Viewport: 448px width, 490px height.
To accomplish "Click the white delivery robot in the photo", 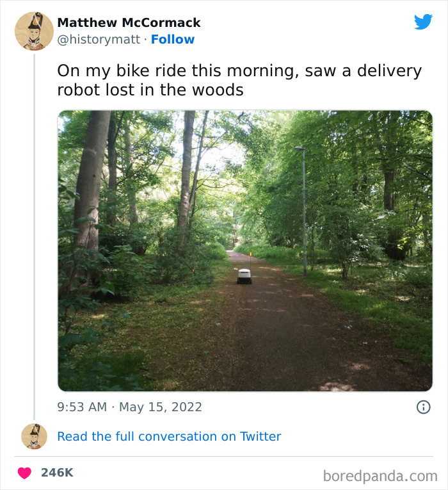I will [x=244, y=276].
